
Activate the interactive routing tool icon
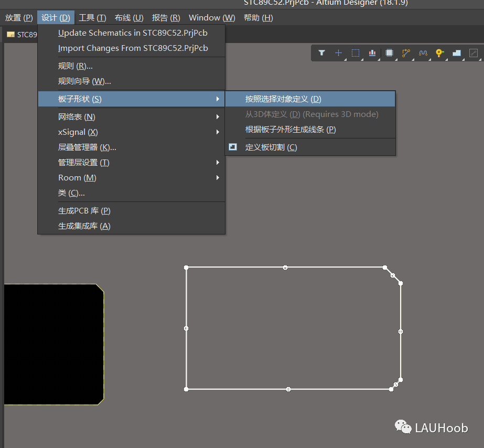coord(406,53)
